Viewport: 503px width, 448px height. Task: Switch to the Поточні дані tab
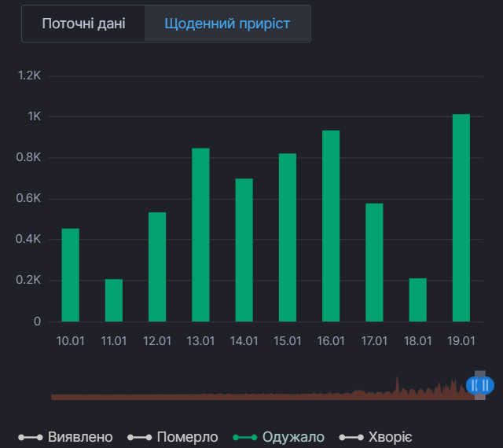[x=83, y=24]
